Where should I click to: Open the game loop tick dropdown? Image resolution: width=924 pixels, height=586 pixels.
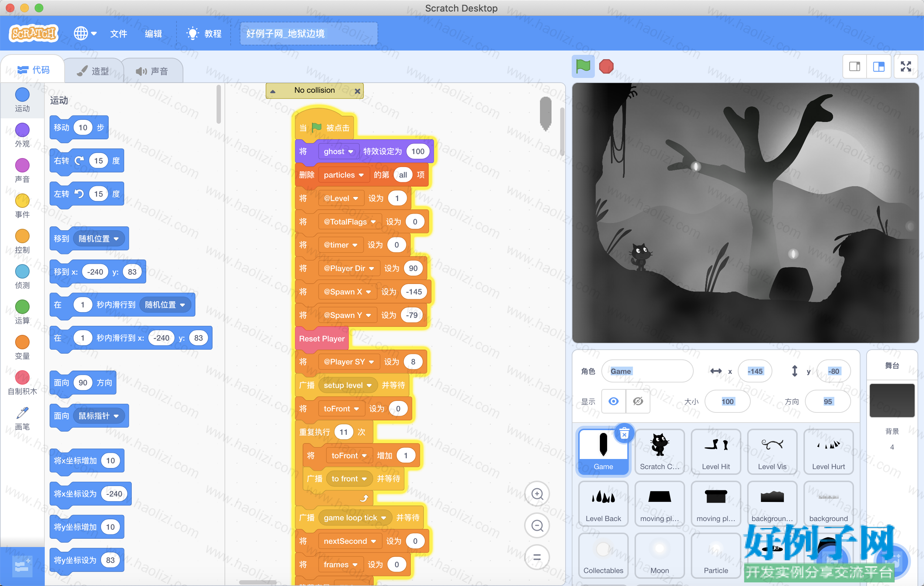355,518
